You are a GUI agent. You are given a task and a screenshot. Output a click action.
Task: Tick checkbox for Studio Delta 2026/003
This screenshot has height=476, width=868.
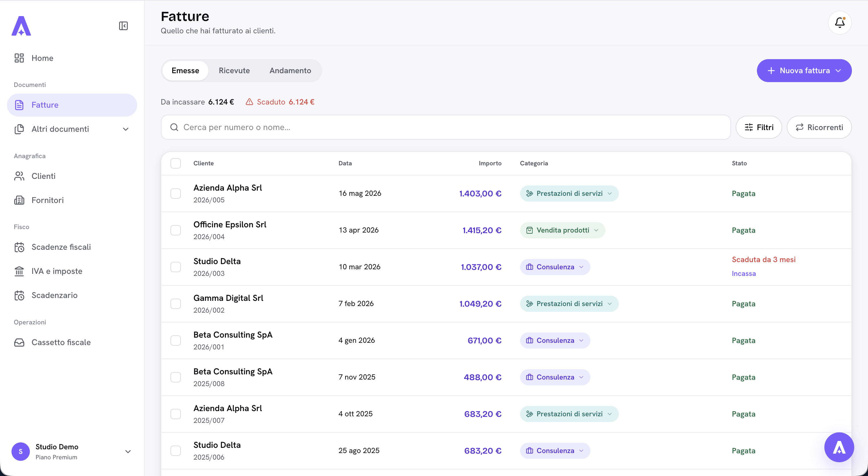click(x=176, y=267)
